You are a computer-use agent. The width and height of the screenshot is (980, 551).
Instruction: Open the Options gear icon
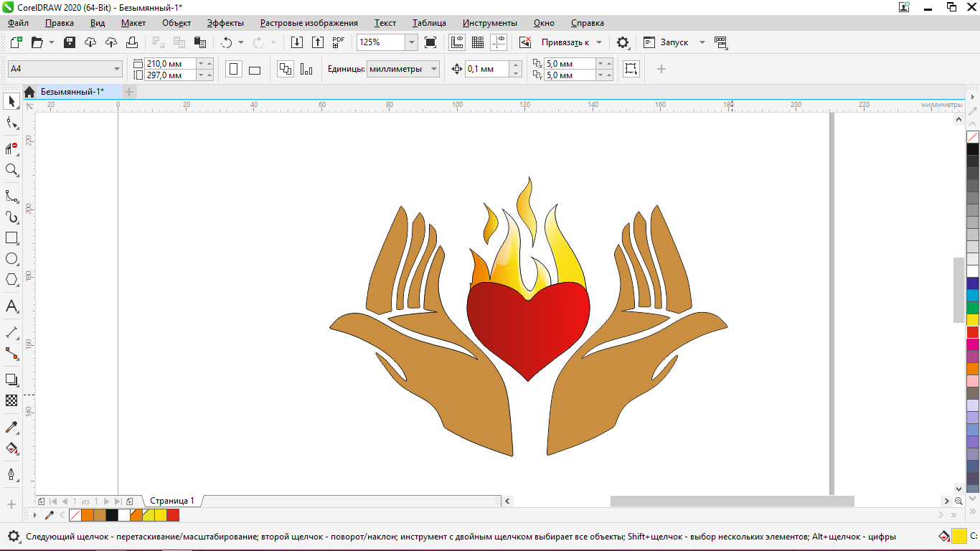[623, 42]
